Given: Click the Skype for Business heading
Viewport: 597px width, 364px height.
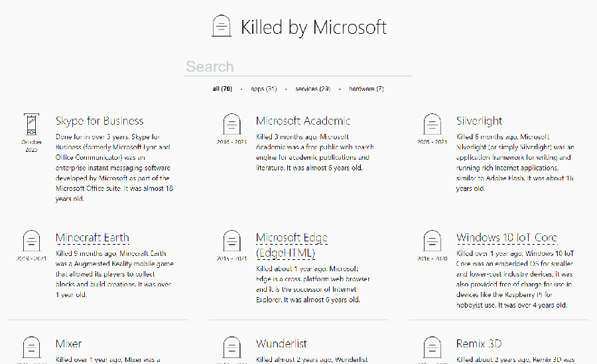Looking at the screenshot, I should pos(99,121).
